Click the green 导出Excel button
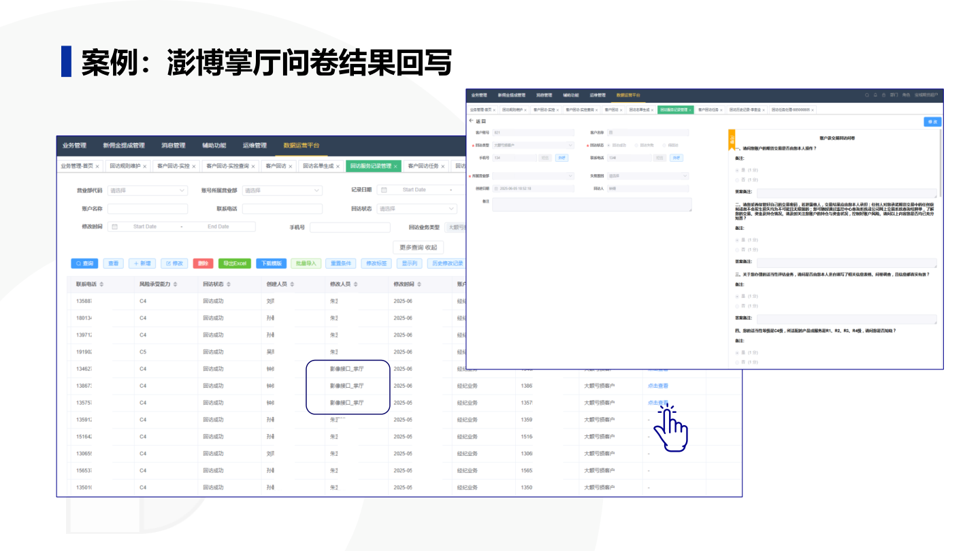The width and height of the screenshot is (980, 551). 235,263
